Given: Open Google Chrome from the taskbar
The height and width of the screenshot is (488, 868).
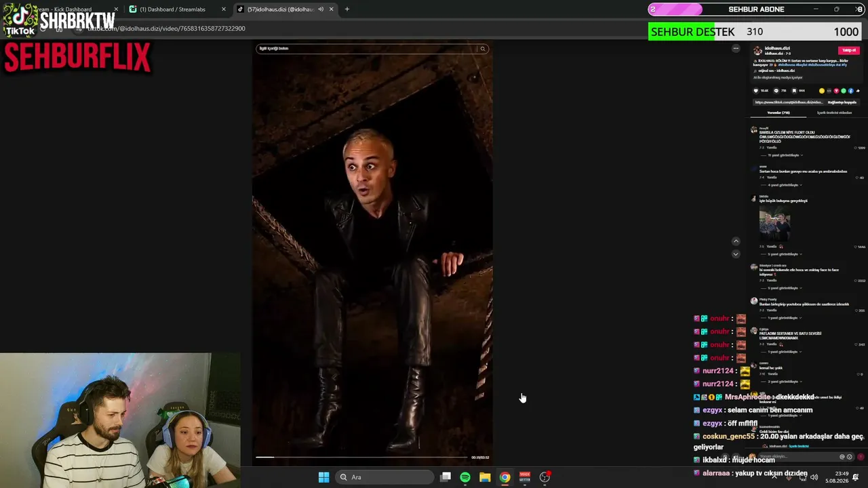Looking at the screenshot, I should coord(505,477).
